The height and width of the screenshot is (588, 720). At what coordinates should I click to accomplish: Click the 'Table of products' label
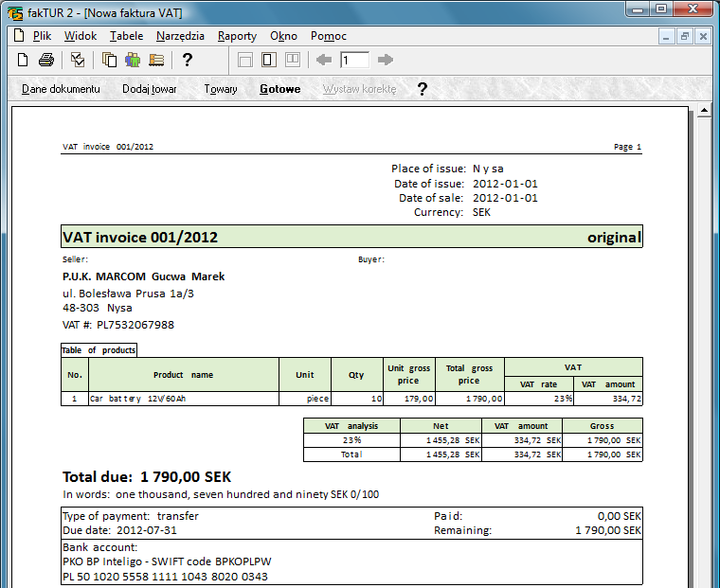point(99,350)
